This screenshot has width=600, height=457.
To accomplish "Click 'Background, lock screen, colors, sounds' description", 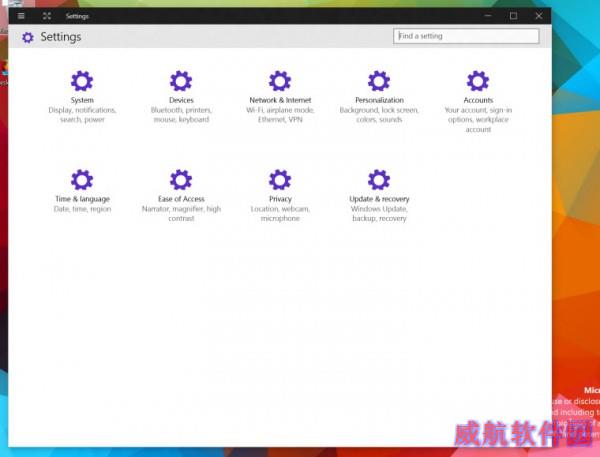I will tap(379, 115).
